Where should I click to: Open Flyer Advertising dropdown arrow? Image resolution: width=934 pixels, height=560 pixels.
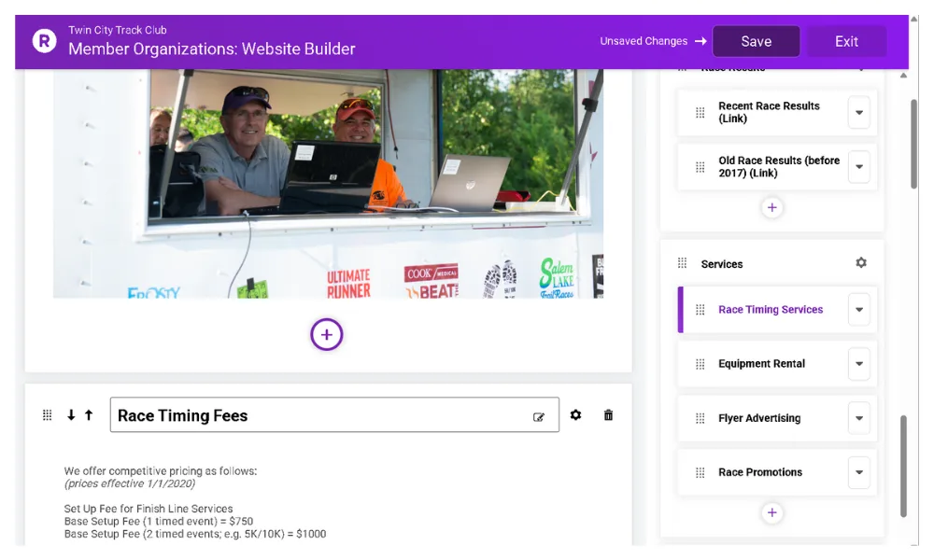click(x=859, y=418)
